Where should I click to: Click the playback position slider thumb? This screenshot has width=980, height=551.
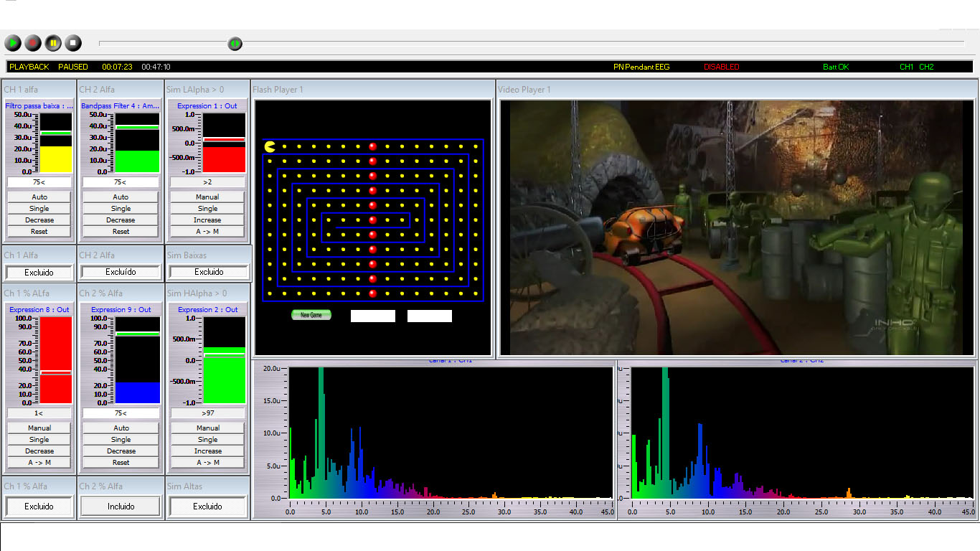click(x=235, y=44)
